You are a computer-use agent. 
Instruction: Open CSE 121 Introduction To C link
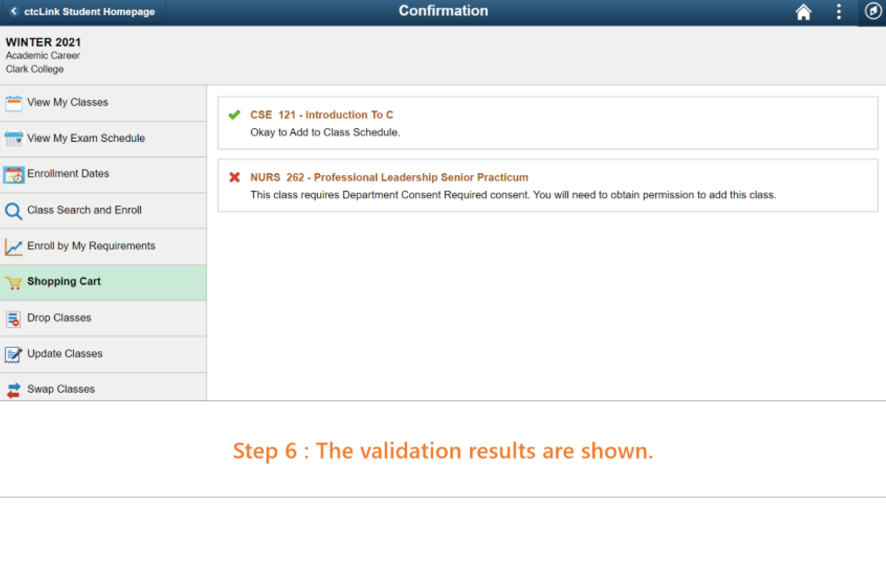pyautogui.click(x=321, y=115)
